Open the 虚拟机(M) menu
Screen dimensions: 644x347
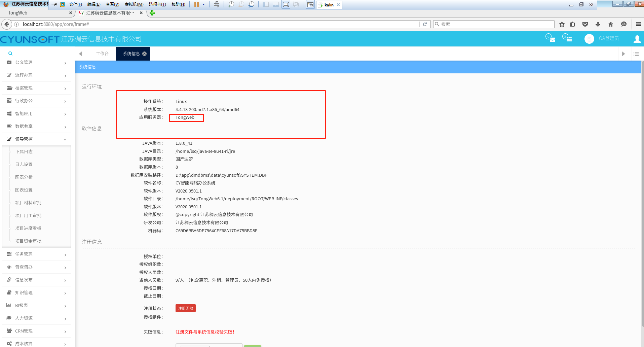tap(134, 4)
